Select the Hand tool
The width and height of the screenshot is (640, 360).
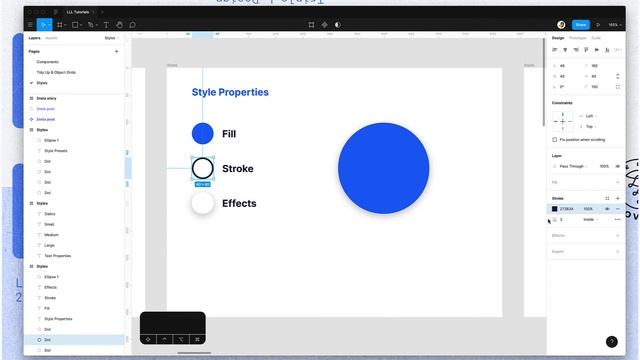[x=119, y=25]
